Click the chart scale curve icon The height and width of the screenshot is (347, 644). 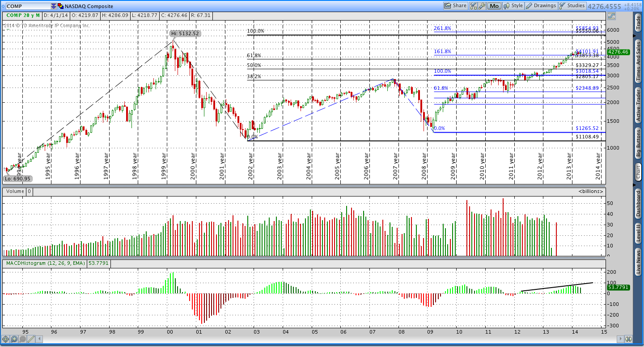tap(611, 16)
